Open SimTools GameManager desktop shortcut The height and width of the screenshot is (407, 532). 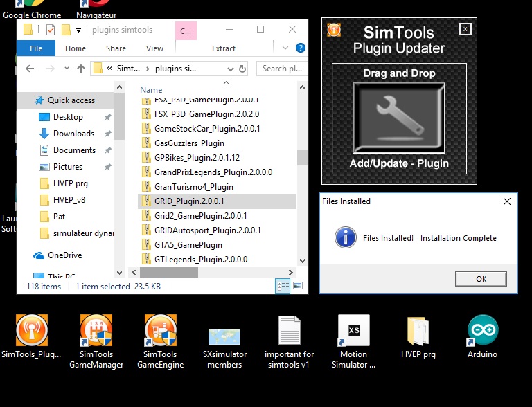96,341
